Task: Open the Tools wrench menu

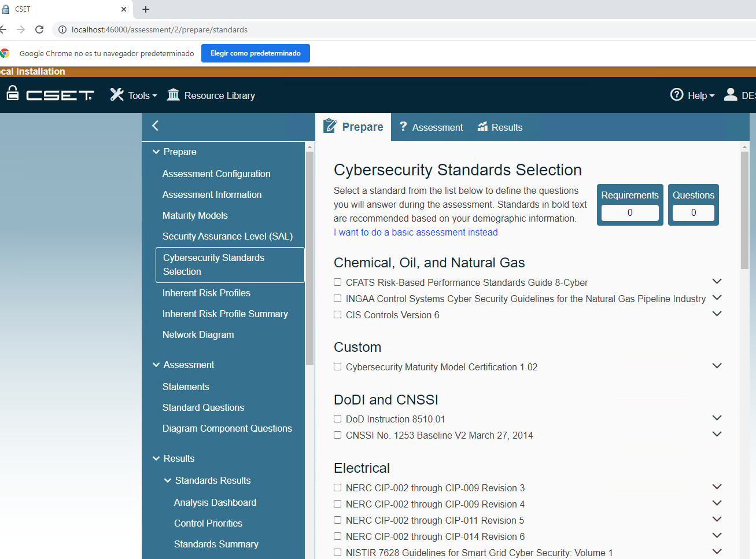Action: click(117, 95)
